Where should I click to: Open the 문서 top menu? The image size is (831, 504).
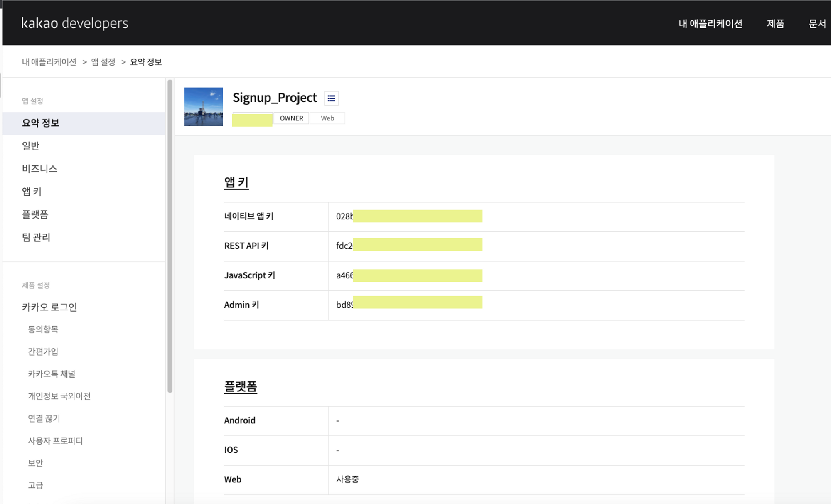(x=817, y=24)
